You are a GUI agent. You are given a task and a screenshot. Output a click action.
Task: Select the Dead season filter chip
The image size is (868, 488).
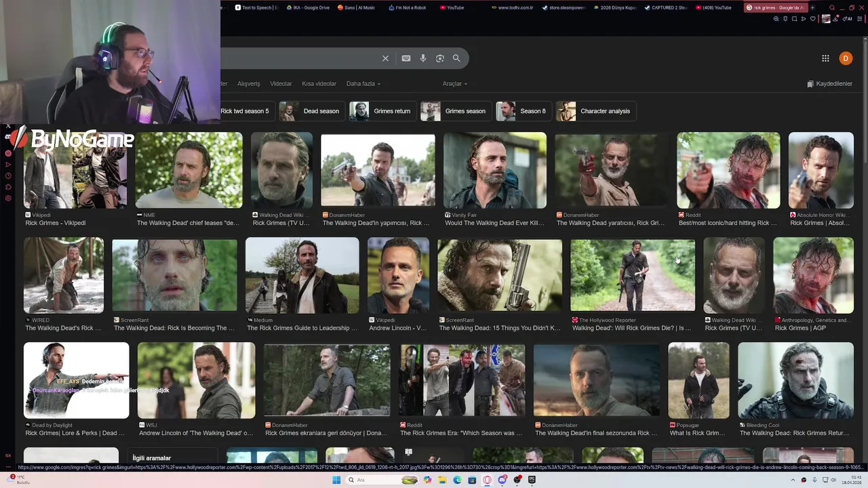tap(311, 111)
